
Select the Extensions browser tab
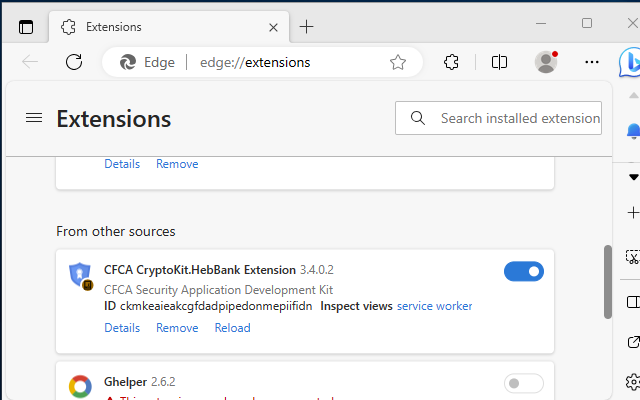click(x=160, y=27)
